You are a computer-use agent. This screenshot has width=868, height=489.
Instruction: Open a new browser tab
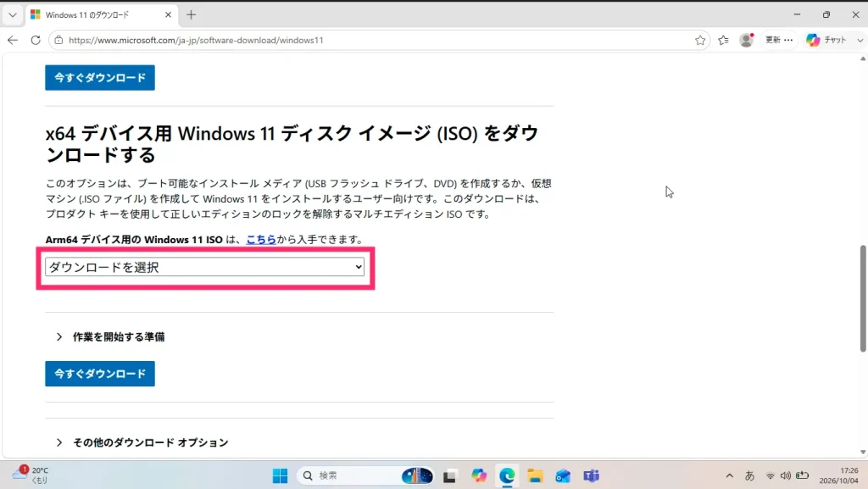191,15
